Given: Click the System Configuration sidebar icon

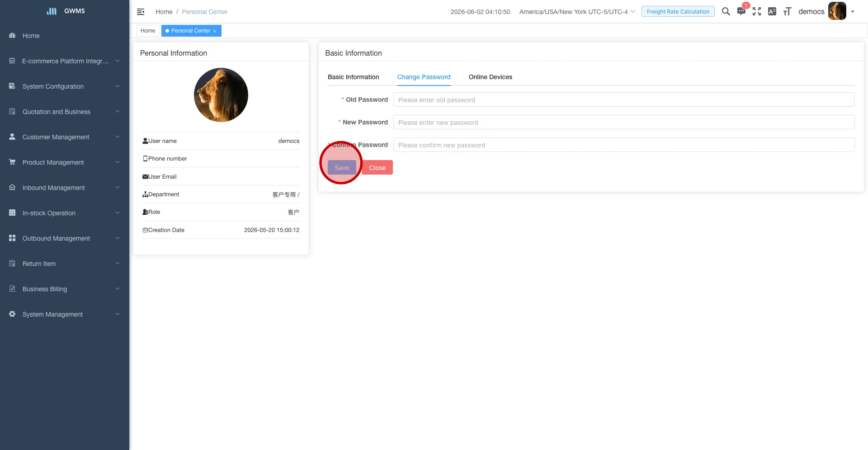Looking at the screenshot, I should coord(12,86).
